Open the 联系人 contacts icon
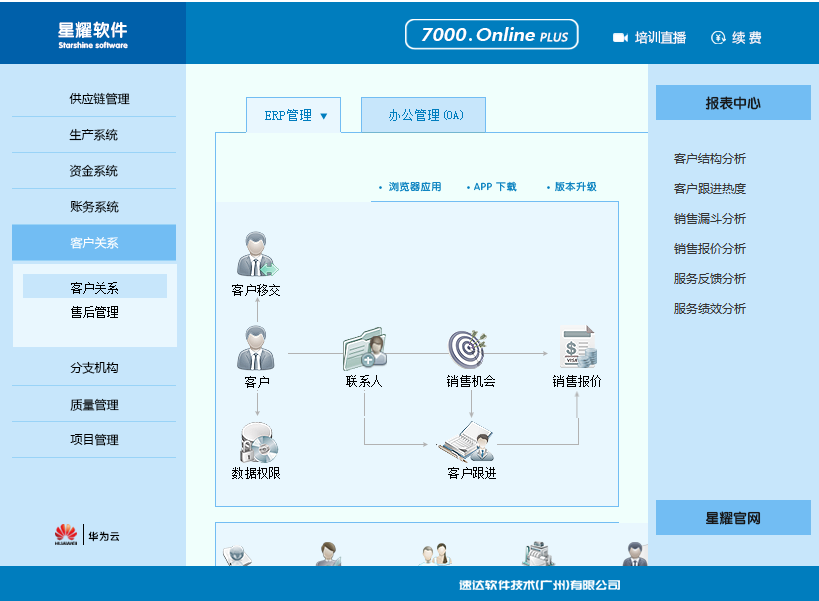This screenshot has height=601, width=819. coord(365,349)
